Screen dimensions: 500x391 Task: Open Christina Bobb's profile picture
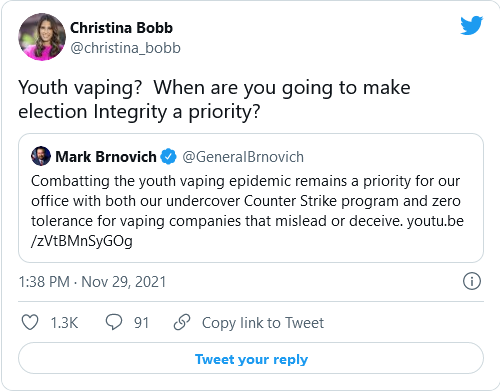click(x=42, y=37)
